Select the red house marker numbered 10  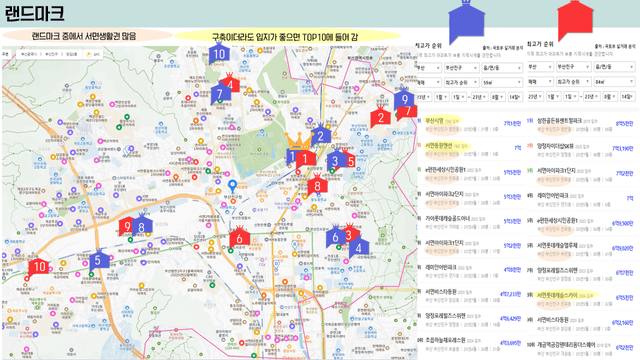click(x=39, y=267)
